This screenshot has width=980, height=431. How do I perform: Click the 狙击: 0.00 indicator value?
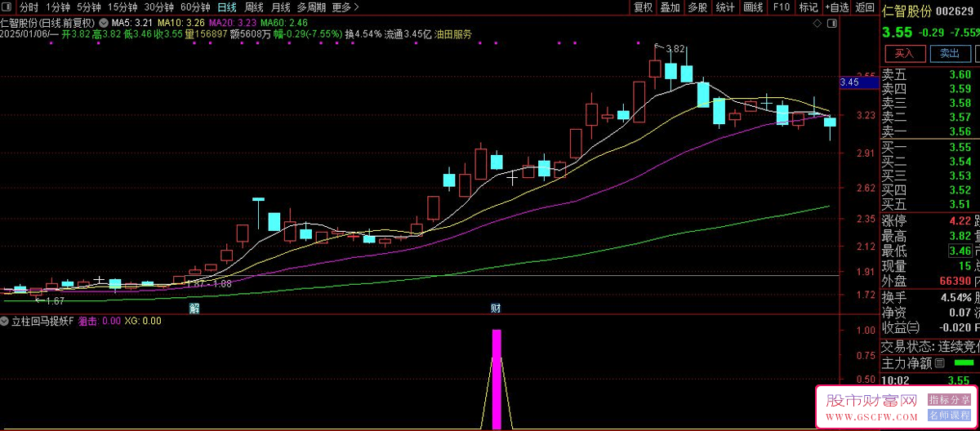(x=99, y=322)
